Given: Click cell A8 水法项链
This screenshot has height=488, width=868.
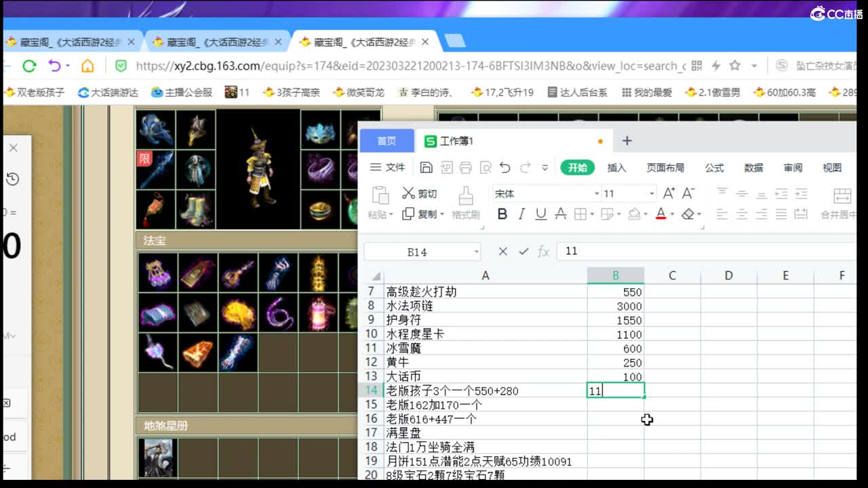Looking at the screenshot, I should 486,306.
